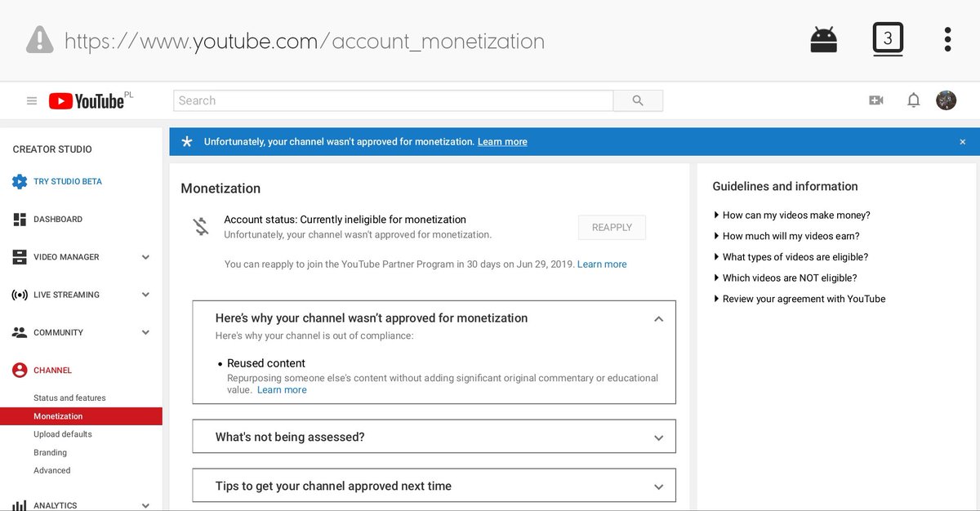Click the Live Streaming broadcast icon
The height and width of the screenshot is (511, 980).
20,295
